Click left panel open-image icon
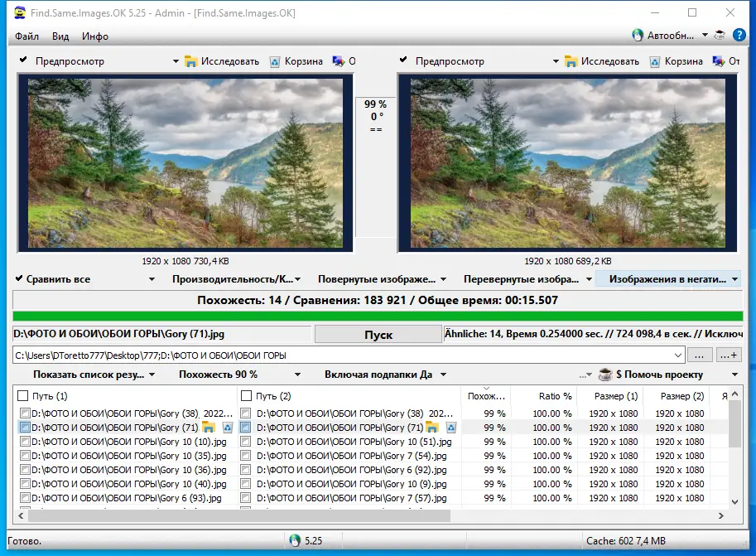756x556 pixels. click(339, 61)
